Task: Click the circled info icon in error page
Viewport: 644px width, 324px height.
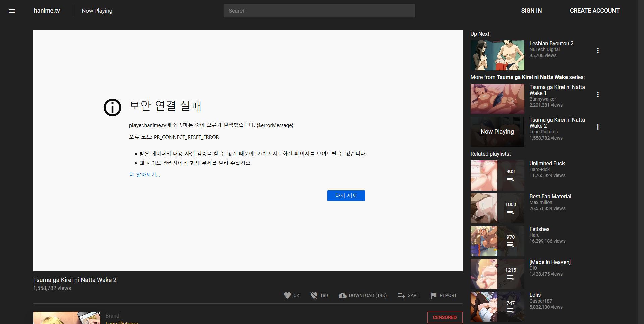Action: (x=112, y=108)
